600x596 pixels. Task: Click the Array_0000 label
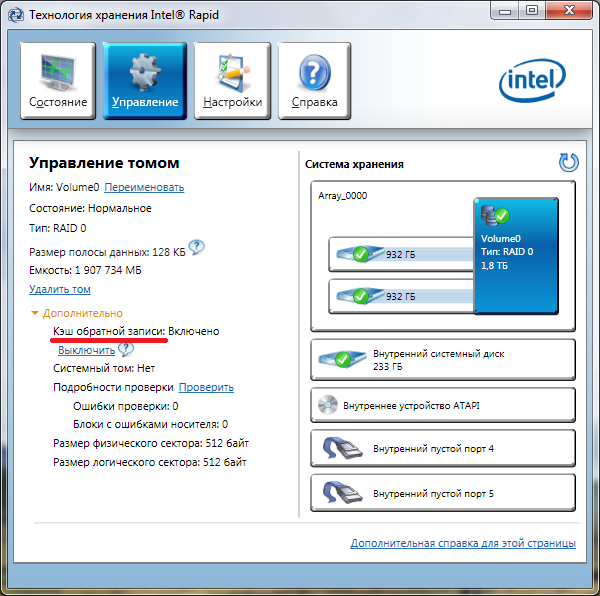[342, 196]
